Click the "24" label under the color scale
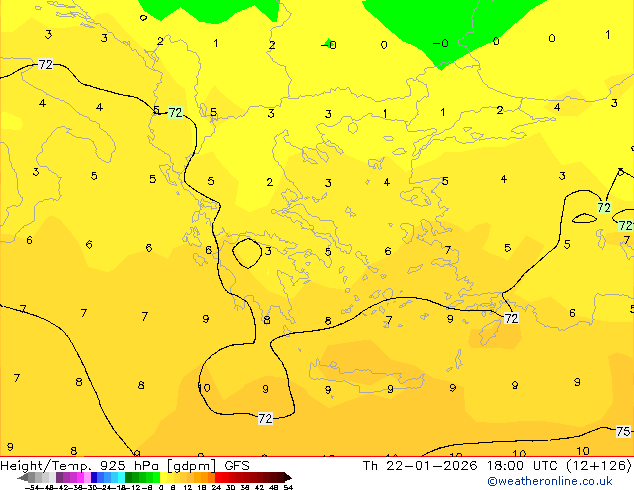 (216, 487)
